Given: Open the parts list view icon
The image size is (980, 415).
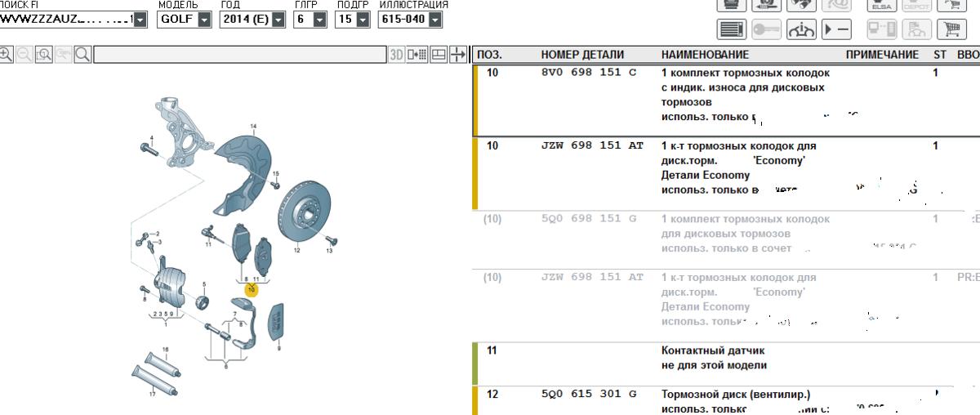Looking at the screenshot, I should 732,30.
